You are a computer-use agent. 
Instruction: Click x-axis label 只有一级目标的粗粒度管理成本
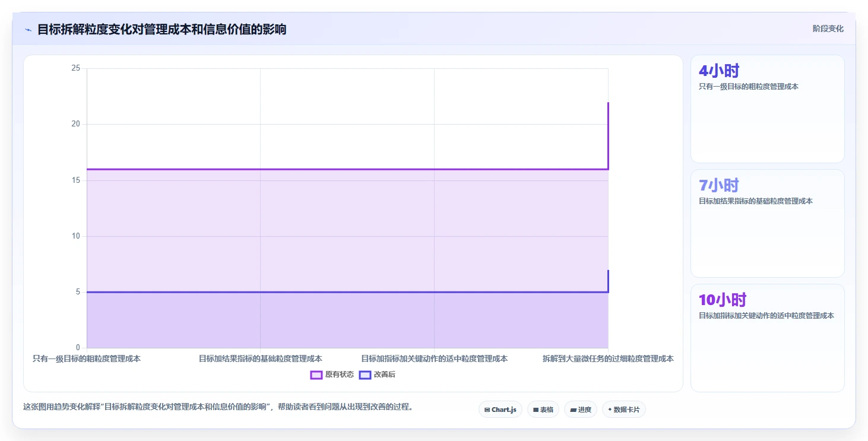pyautogui.click(x=87, y=358)
